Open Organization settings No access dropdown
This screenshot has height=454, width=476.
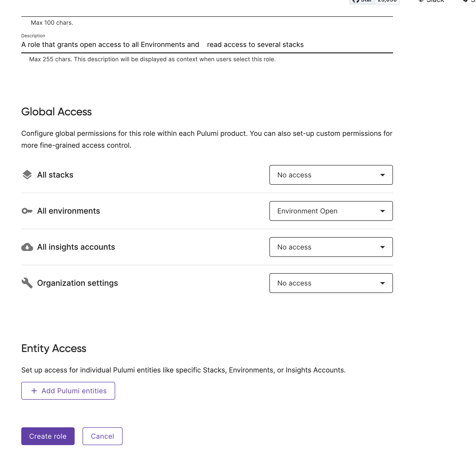[x=331, y=283]
